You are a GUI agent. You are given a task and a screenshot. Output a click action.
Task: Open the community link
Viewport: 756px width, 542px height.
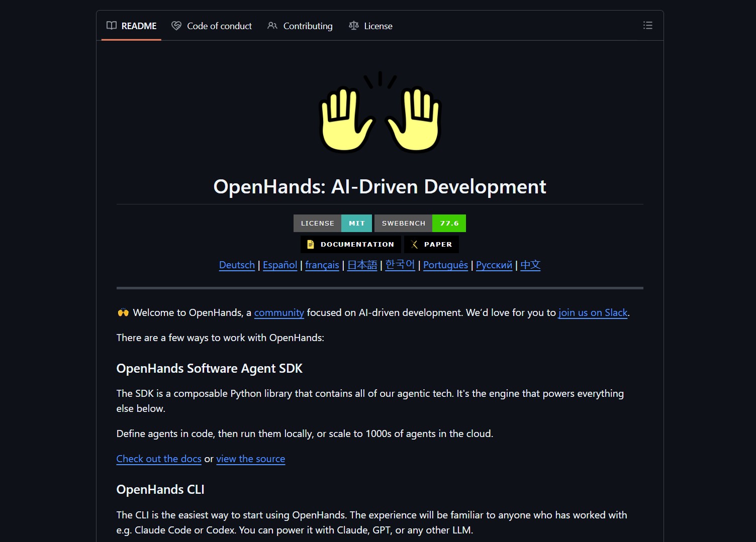[x=279, y=313]
